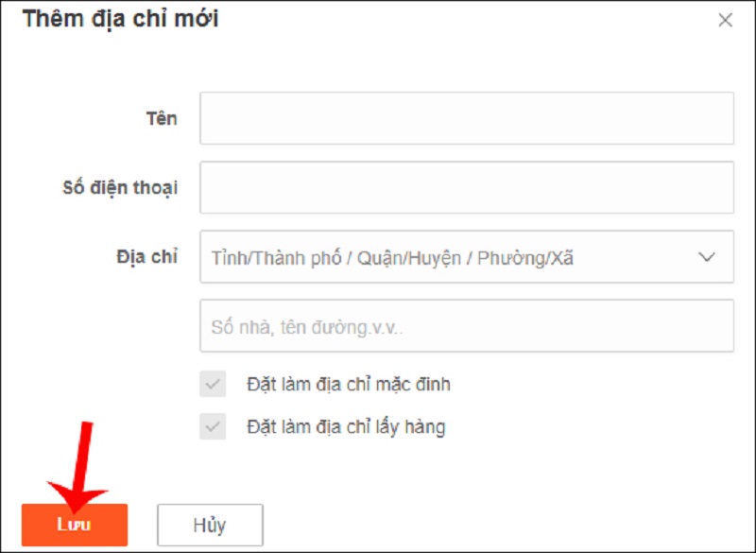Toggle Đặt làm địa chỉ mặc định checkbox
Screen dimensions: 756x553
[213, 384]
